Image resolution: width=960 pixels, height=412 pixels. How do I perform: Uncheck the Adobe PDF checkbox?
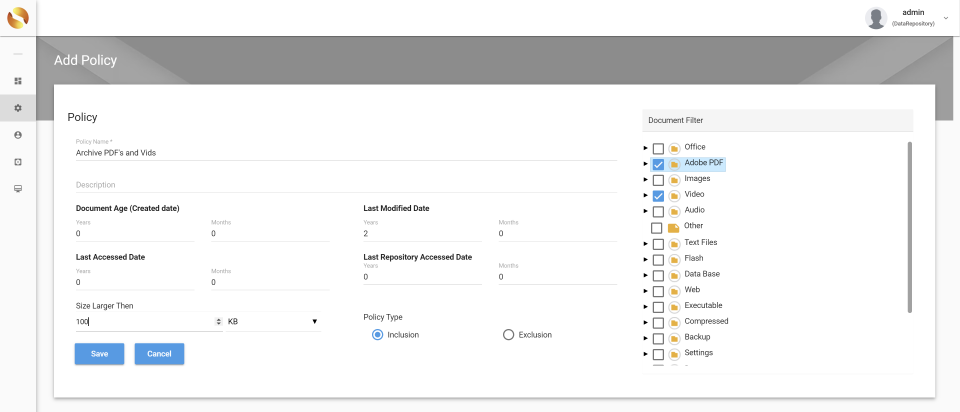[x=658, y=164]
